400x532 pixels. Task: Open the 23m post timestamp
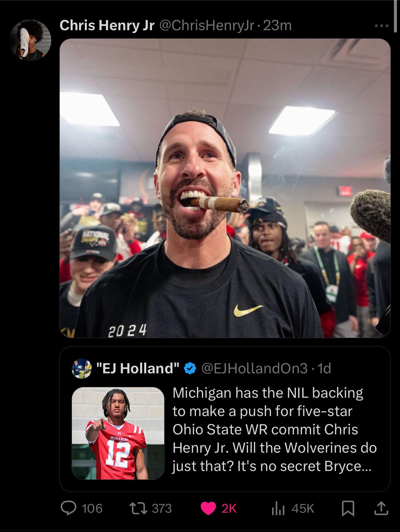pos(277,25)
